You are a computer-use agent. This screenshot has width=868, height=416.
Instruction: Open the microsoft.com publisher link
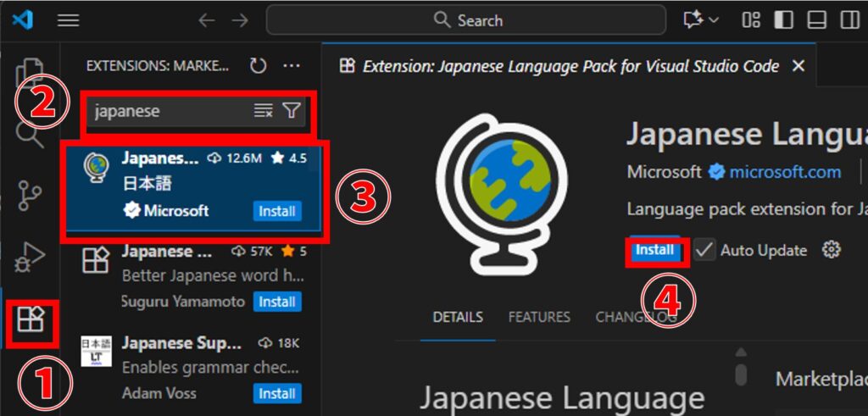785,172
